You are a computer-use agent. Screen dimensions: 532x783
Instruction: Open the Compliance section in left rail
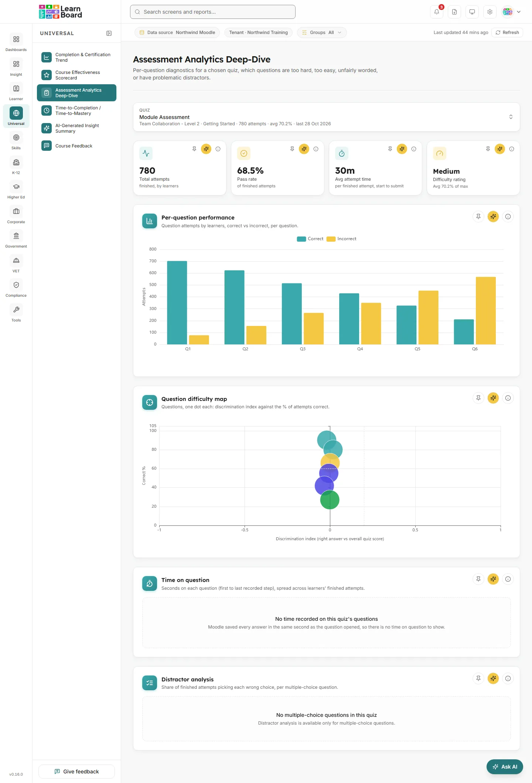16,289
